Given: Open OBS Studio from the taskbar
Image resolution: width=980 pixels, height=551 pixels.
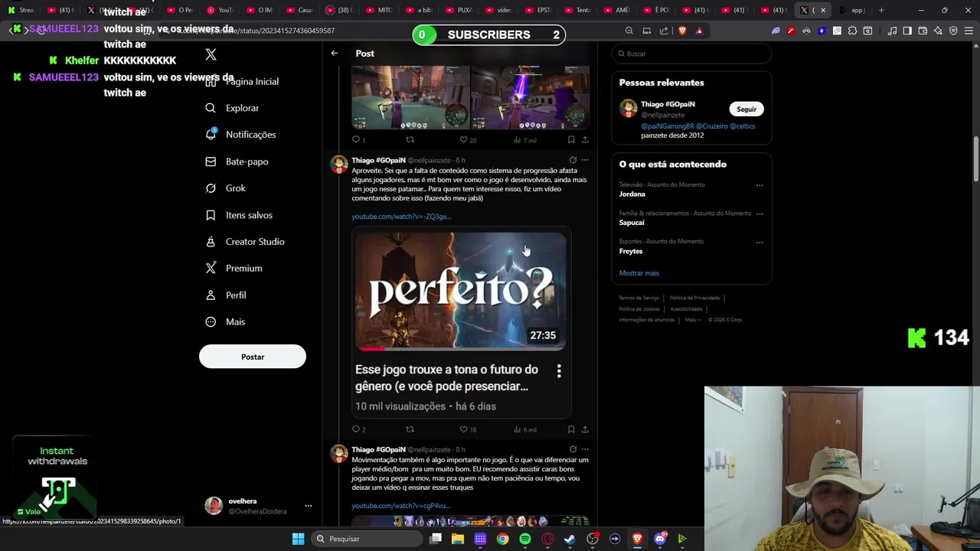Looking at the screenshot, I should click(593, 539).
